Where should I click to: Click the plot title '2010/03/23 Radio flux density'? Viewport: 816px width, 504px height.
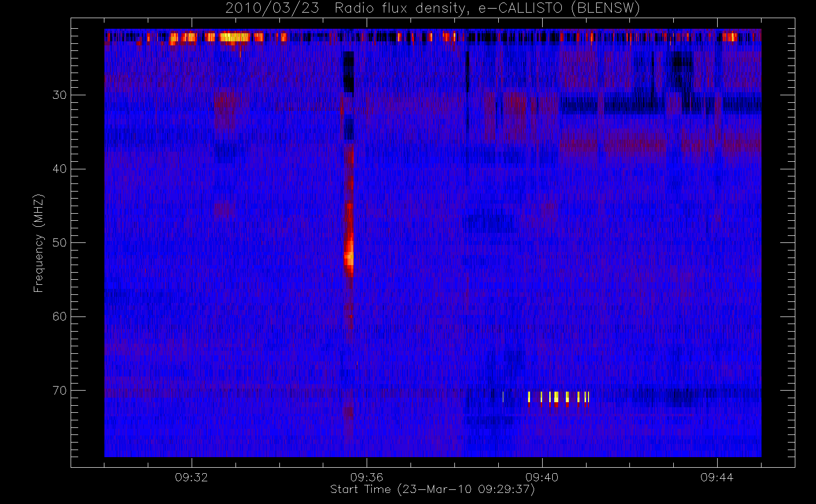tap(432, 9)
